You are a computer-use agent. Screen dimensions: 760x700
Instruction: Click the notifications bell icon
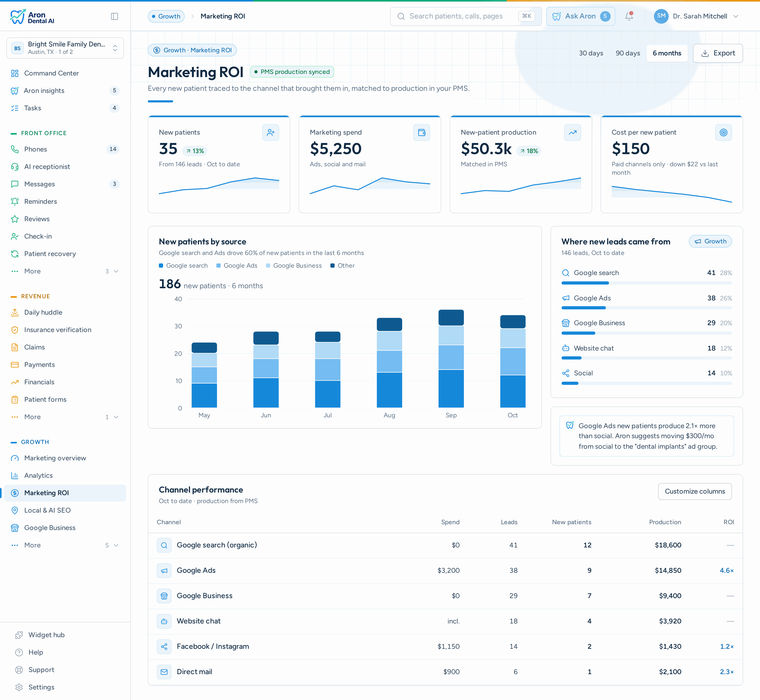point(629,16)
